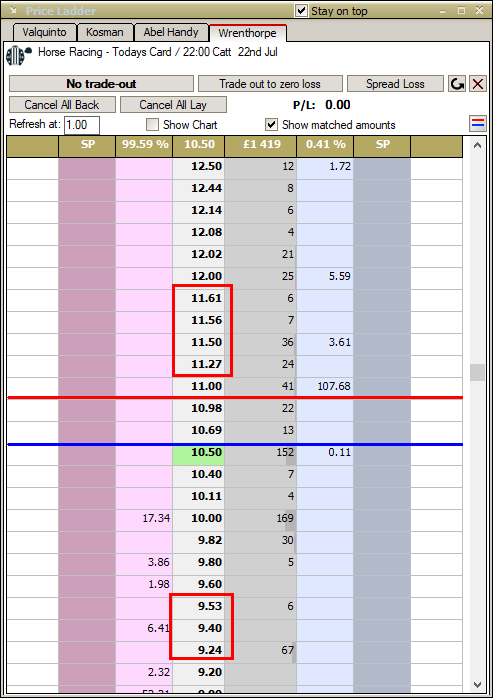Click the matched amount 169 cell

[x=261, y=519]
